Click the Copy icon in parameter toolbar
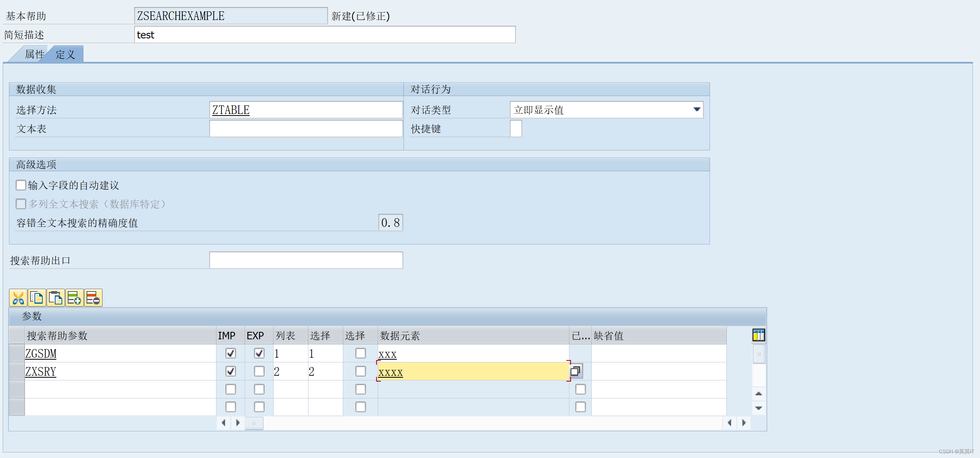Viewport: 980px width, 458px height. pyautogui.click(x=37, y=298)
